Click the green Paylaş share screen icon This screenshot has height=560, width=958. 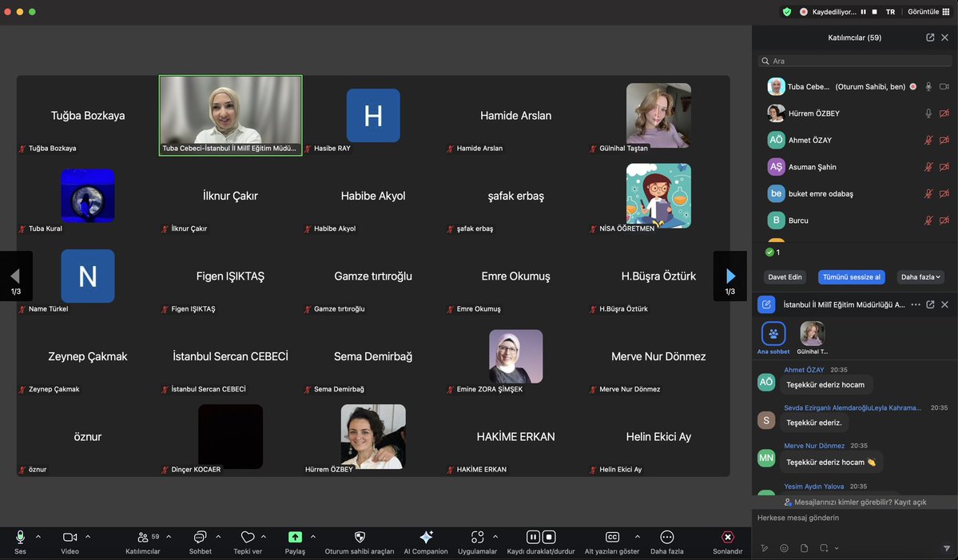click(295, 537)
